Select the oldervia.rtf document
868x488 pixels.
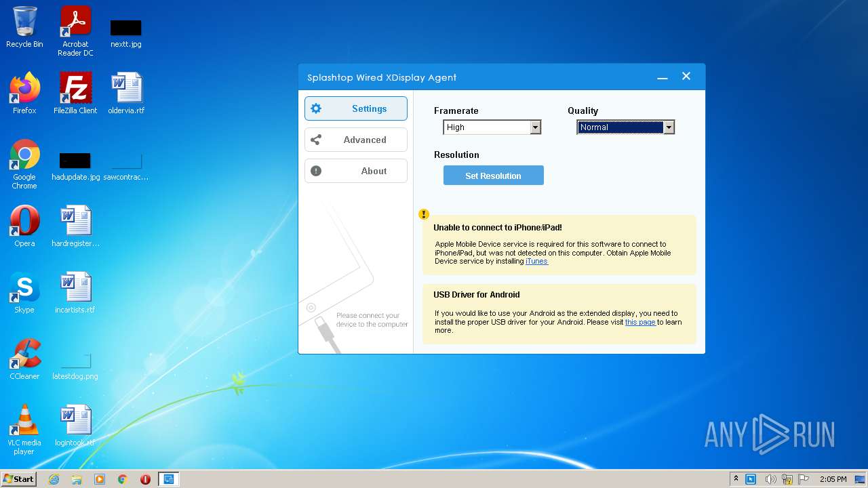pyautogui.click(x=126, y=93)
